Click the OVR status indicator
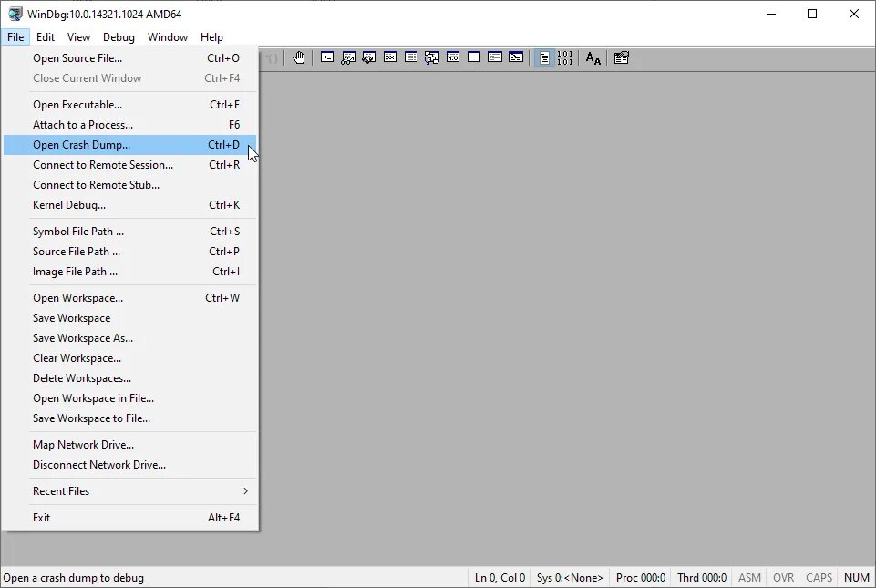This screenshot has height=588, width=876. point(783,578)
